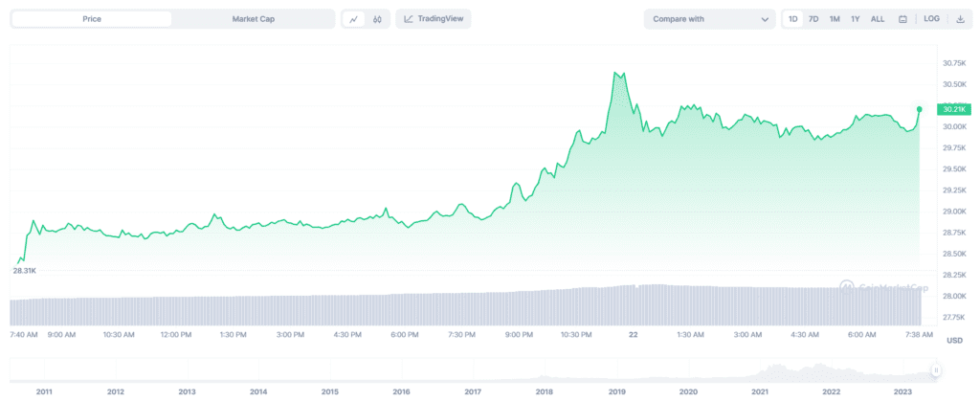Screen dimensions: 980x402
Task: Open the Compare with dropdown
Action: pyautogui.click(x=709, y=19)
